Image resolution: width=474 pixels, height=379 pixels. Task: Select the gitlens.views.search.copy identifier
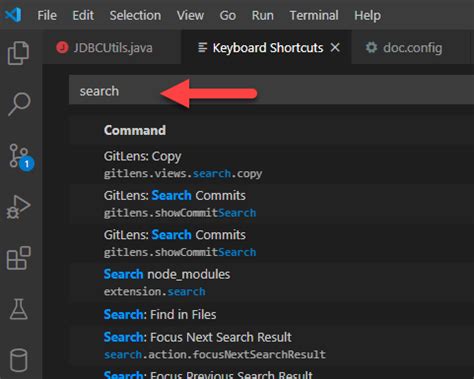coord(183,174)
